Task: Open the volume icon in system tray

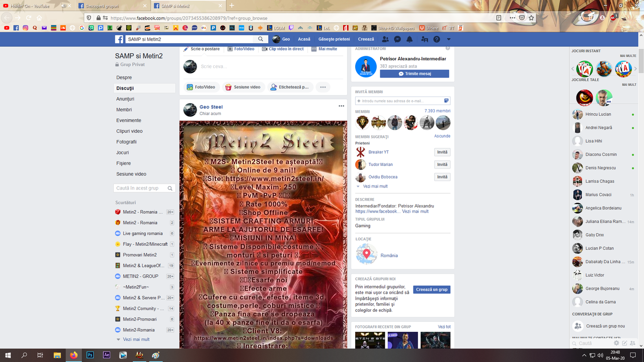Action: (600, 355)
